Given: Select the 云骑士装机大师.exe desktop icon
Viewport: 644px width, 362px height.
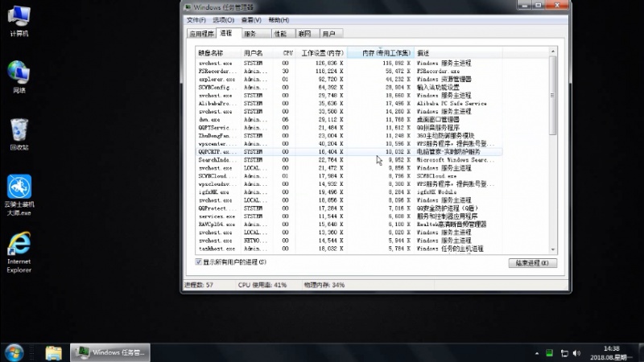Looking at the screenshot, I should pyautogui.click(x=19, y=195).
